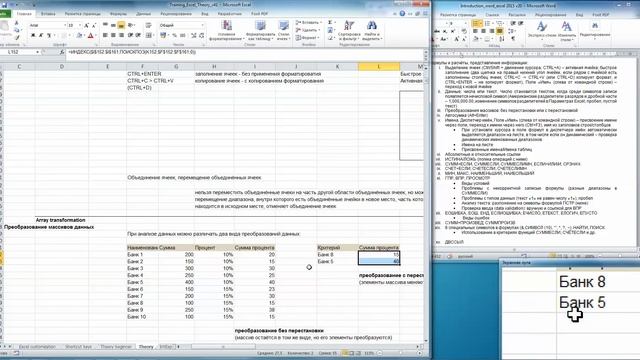This screenshot has width=640, height=360.
Task: Toggle italic formatting in Excel ribbon
Action: 41,36
